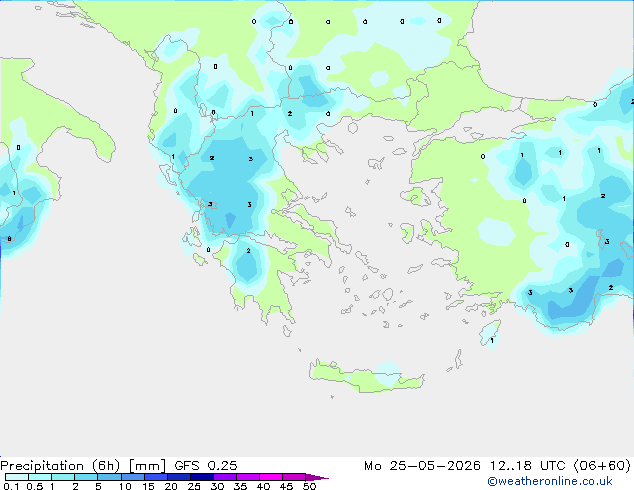Select the 35–40 mm legend color swatch
634x490 pixels.
[248, 477]
